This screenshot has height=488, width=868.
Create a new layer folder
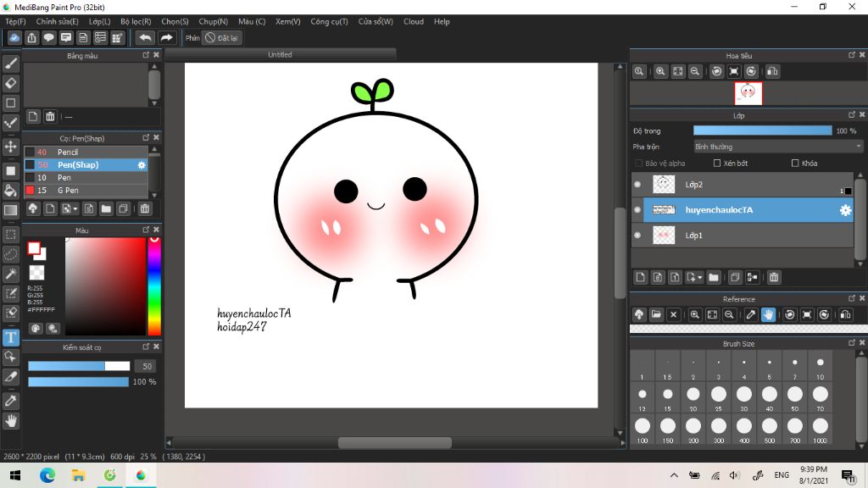(714, 277)
